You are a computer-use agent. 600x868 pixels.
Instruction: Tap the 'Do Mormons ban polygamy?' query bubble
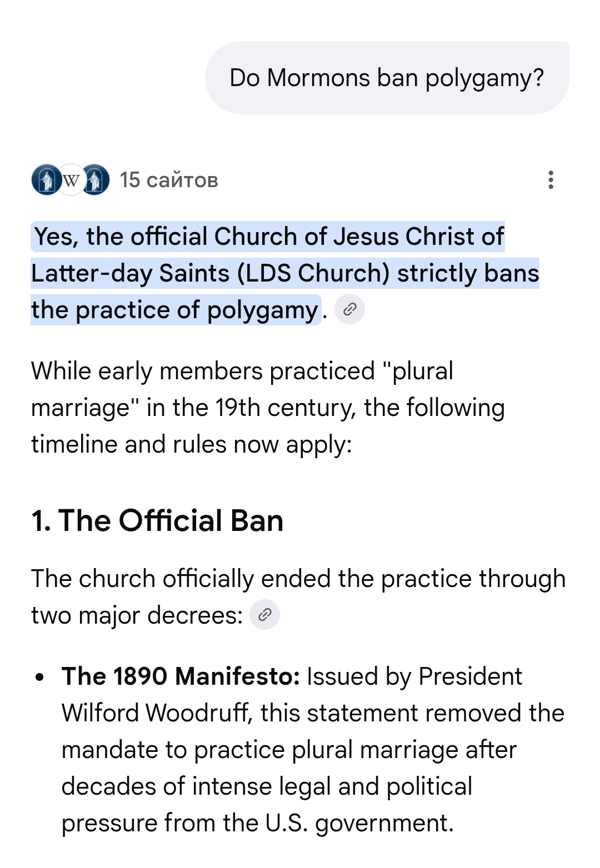click(387, 78)
